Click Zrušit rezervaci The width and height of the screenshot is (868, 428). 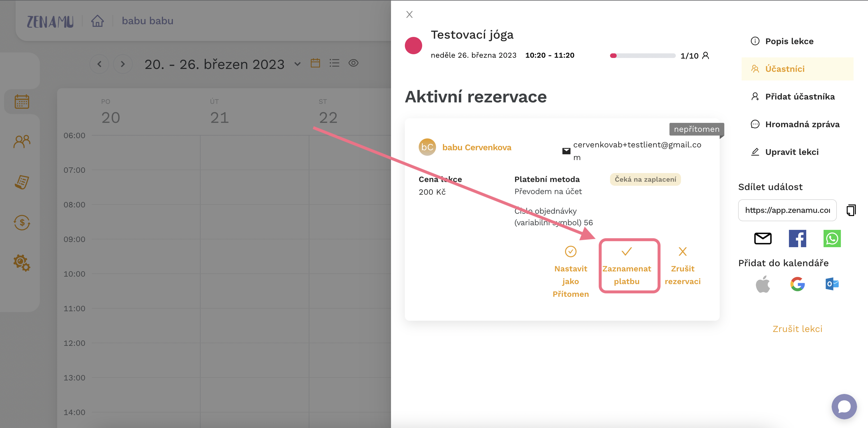[682, 266]
